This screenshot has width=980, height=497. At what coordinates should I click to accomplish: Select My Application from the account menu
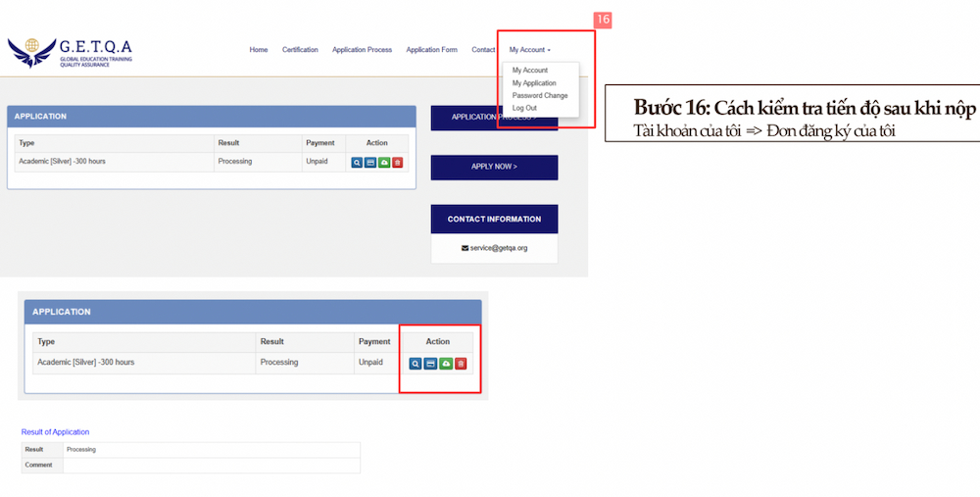tap(534, 83)
